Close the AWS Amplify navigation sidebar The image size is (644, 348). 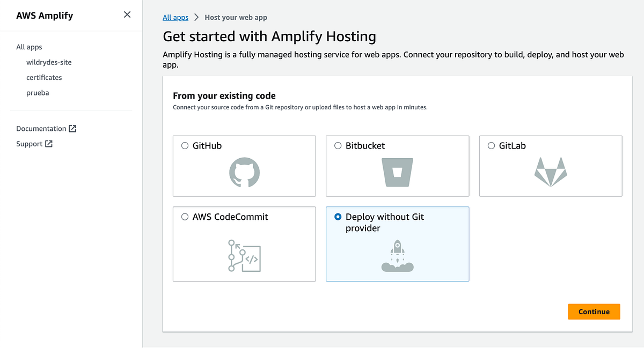[127, 15]
